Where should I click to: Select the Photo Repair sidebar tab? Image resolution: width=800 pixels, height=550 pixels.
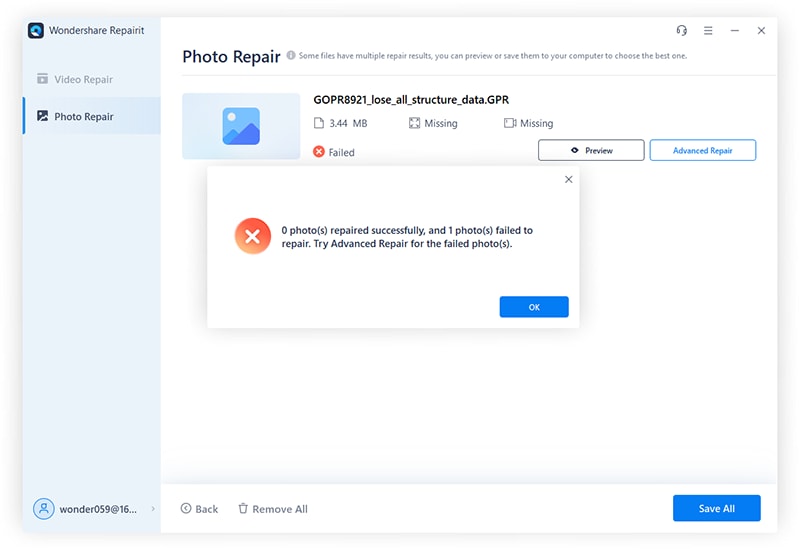click(x=83, y=116)
